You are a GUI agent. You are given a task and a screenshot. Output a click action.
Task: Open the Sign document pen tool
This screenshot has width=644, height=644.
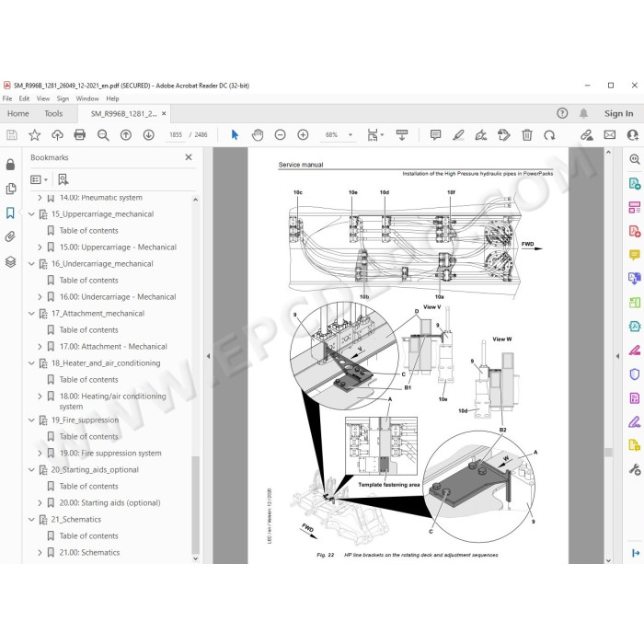pyautogui.click(x=481, y=134)
